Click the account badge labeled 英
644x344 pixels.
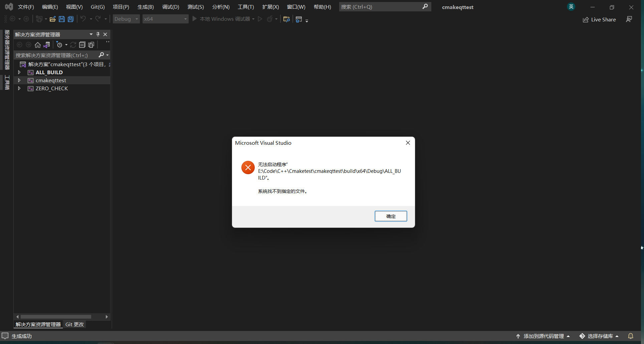[571, 7]
